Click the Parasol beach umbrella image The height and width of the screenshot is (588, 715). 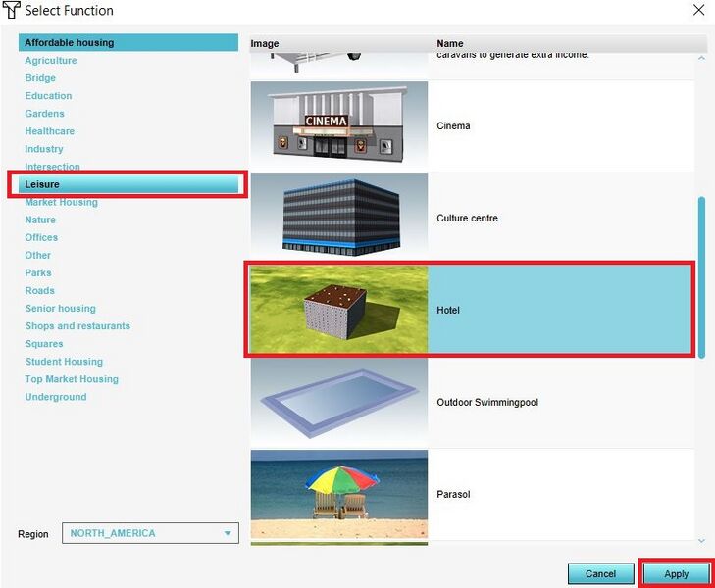click(x=338, y=494)
